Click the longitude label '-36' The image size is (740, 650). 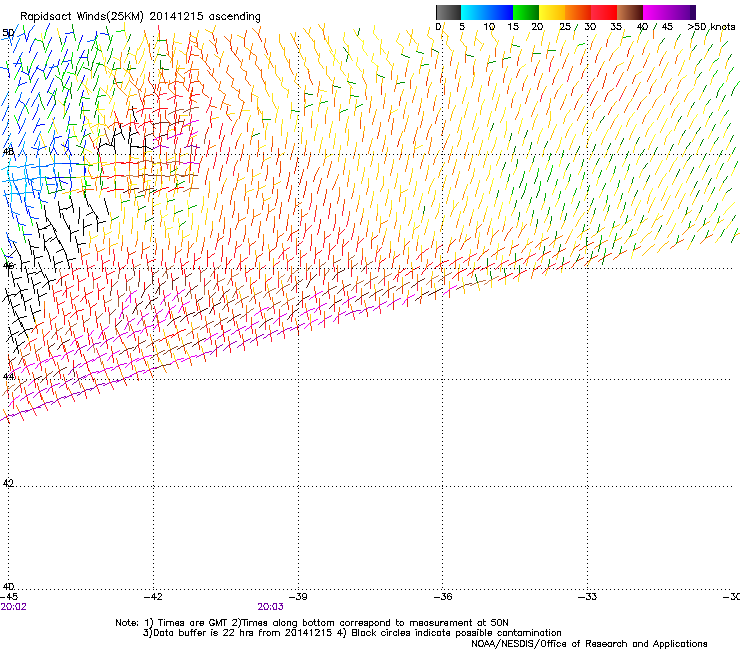(443, 597)
